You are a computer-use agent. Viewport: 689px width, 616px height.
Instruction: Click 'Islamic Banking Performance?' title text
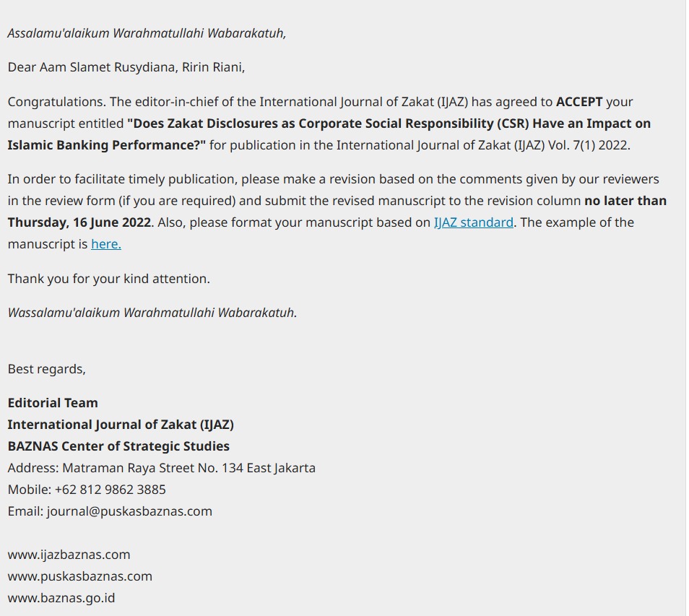(x=107, y=145)
